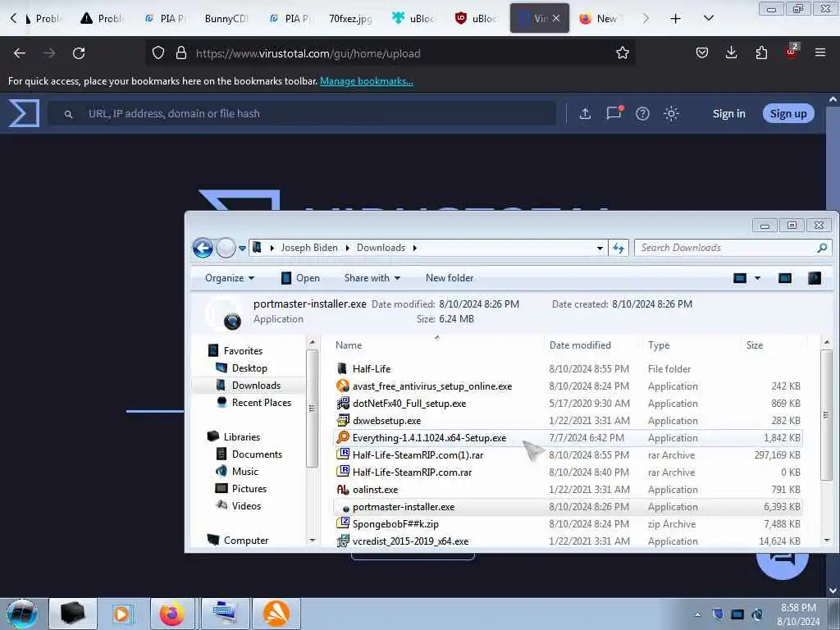Open a new tab with plus button
Image resolution: width=840 pixels, height=630 pixels.
tap(676, 19)
